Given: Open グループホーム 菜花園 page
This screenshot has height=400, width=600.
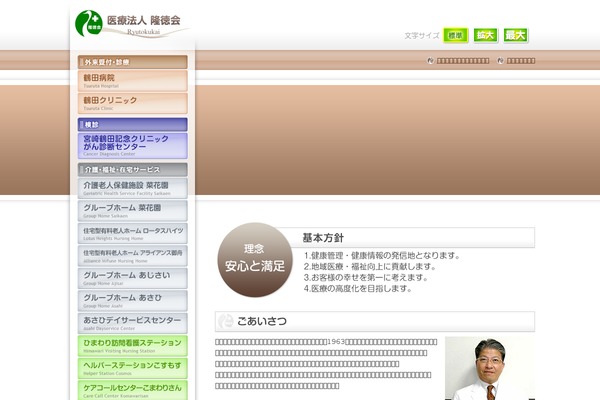Looking at the screenshot, I should click(132, 211).
